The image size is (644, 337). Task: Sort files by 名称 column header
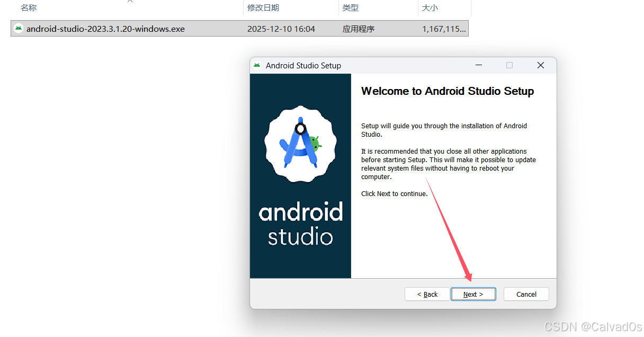click(x=29, y=8)
